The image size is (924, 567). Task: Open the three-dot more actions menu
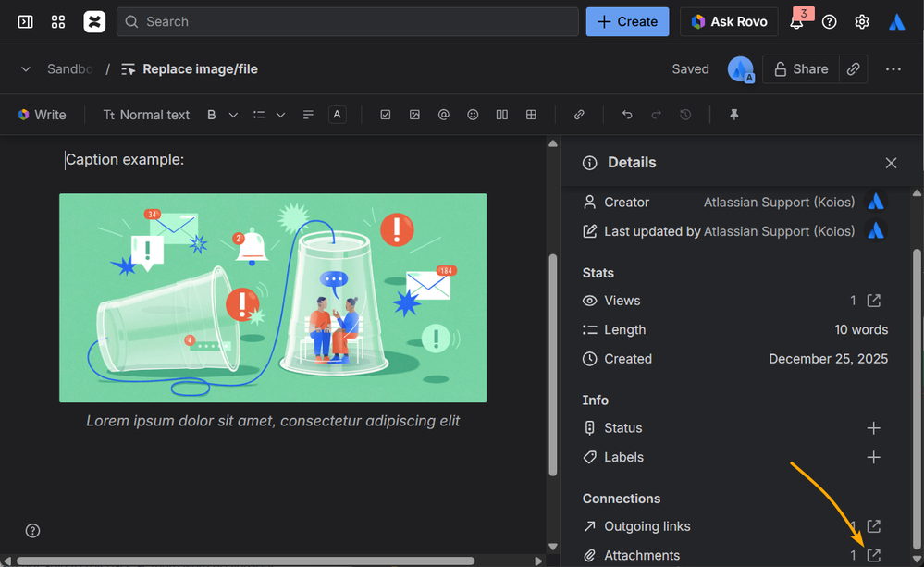point(893,69)
